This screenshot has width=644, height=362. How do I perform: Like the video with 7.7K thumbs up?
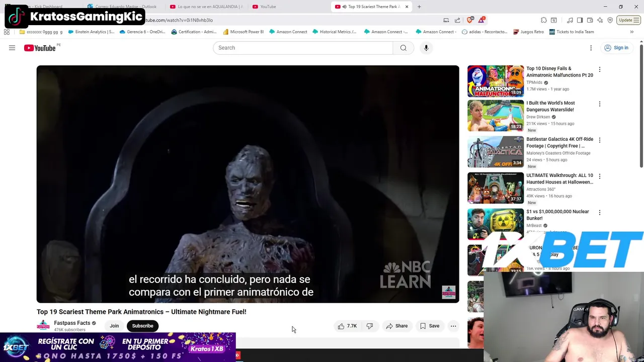(x=347, y=326)
